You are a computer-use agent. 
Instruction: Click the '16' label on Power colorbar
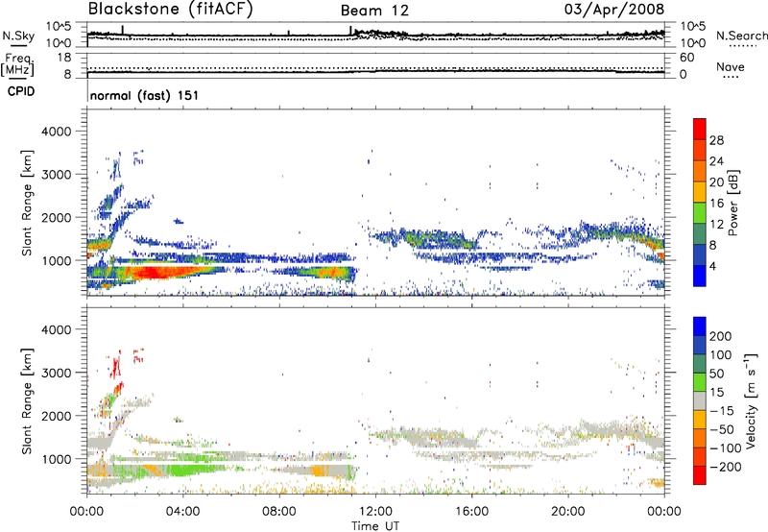[716, 204]
